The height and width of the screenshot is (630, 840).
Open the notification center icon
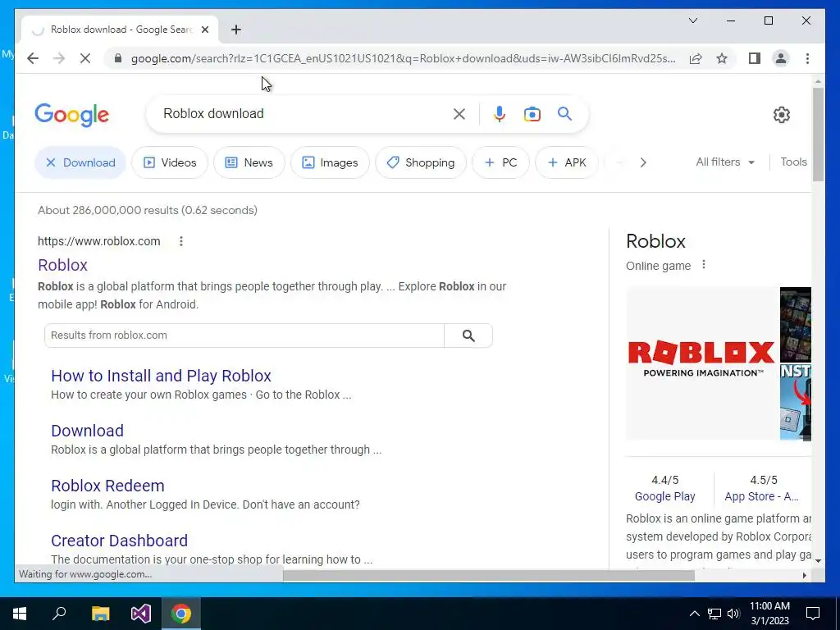pos(813,614)
